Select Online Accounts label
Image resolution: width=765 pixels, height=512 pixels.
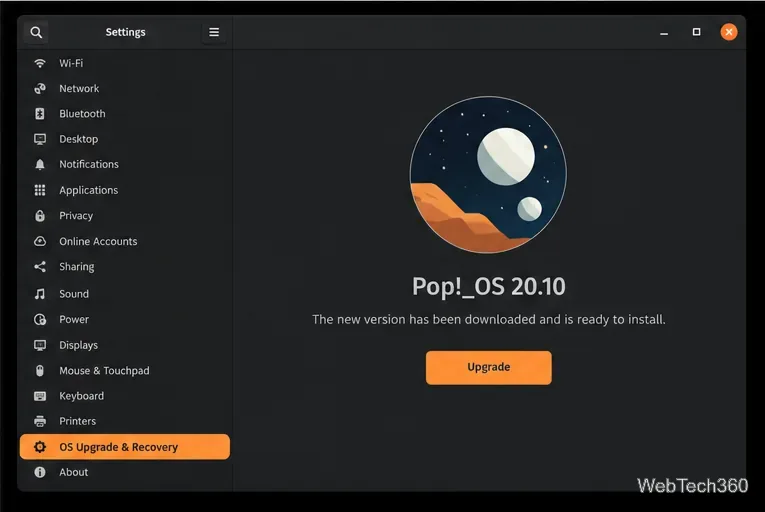98,241
